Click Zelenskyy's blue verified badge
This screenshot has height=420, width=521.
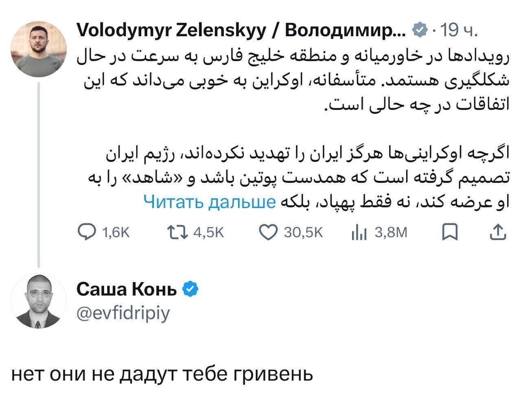pos(420,30)
